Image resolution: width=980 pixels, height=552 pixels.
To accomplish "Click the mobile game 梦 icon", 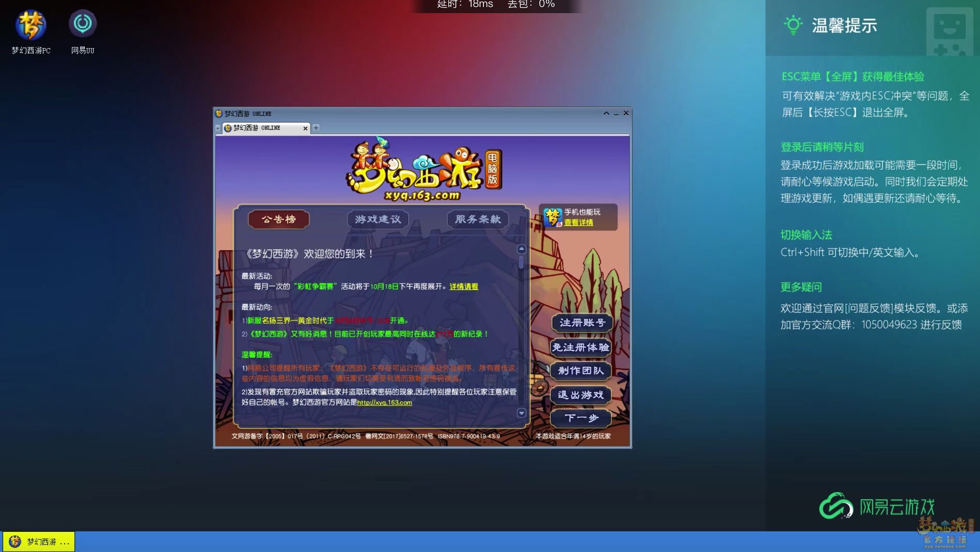I will tap(553, 217).
